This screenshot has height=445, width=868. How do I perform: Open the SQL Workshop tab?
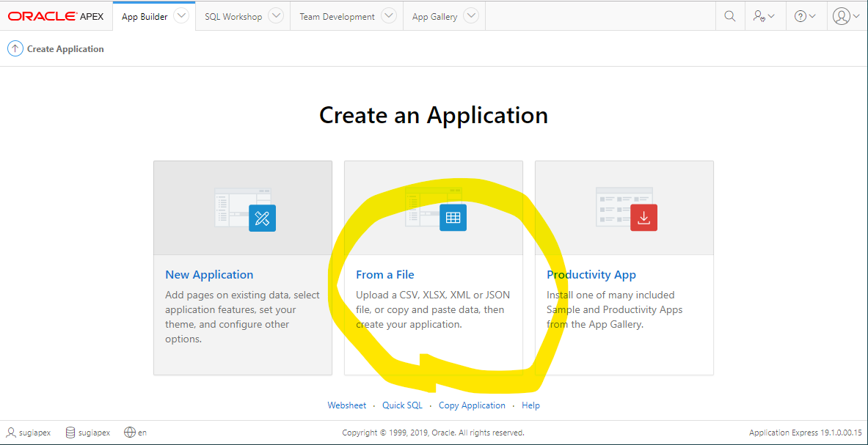tap(233, 17)
